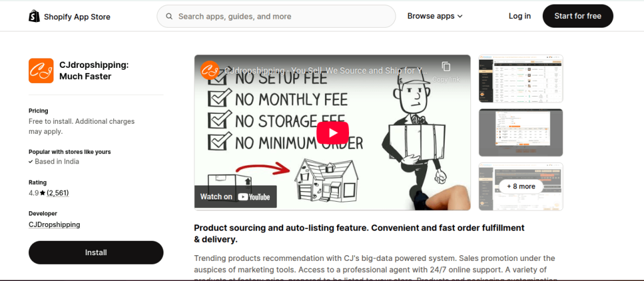The width and height of the screenshot is (644, 281).
Task: Click the Shopify bag logo icon
Action: (34, 16)
